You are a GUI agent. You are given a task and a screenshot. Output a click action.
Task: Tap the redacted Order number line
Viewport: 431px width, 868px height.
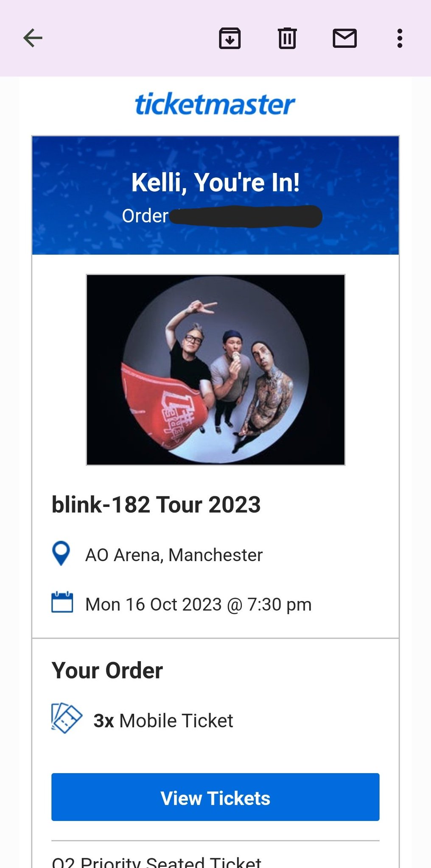click(x=222, y=216)
